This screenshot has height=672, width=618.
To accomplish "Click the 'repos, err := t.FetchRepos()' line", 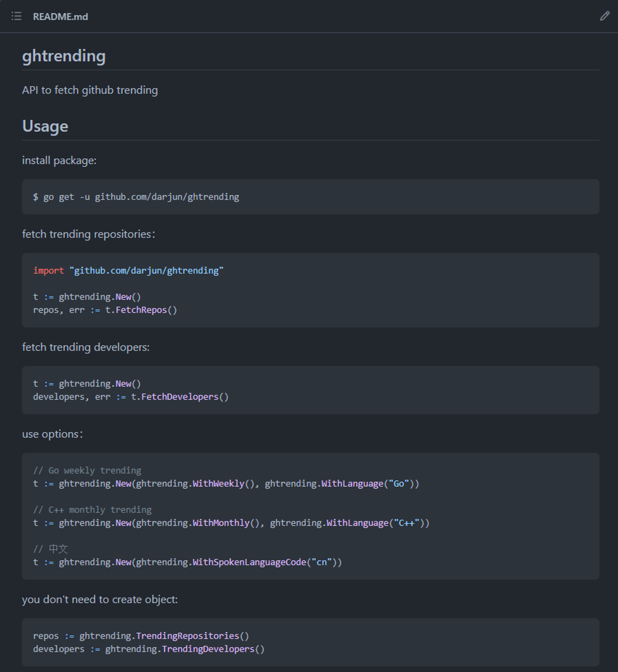I will (x=105, y=310).
